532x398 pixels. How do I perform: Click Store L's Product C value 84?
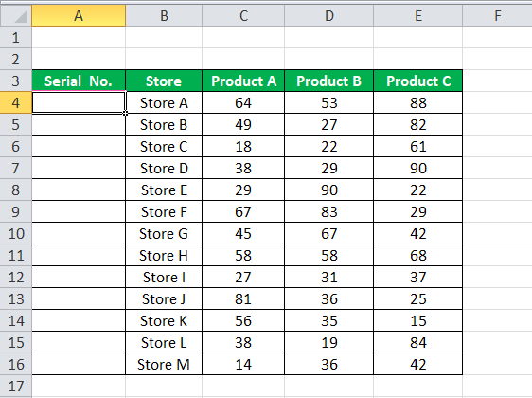point(418,342)
